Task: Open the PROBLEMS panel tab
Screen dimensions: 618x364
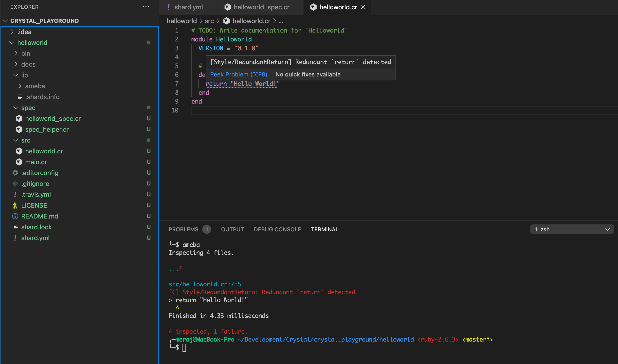Action: [183, 229]
